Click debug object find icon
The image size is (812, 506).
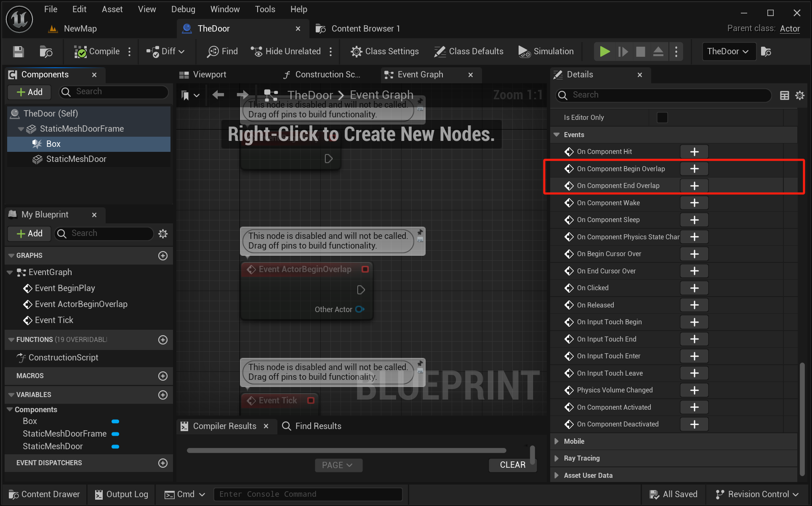(767, 52)
